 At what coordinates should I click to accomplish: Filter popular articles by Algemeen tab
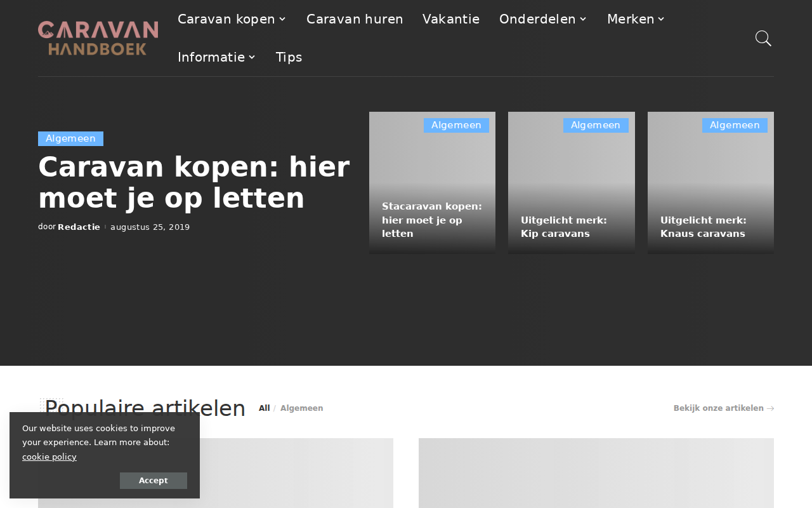pos(301,408)
